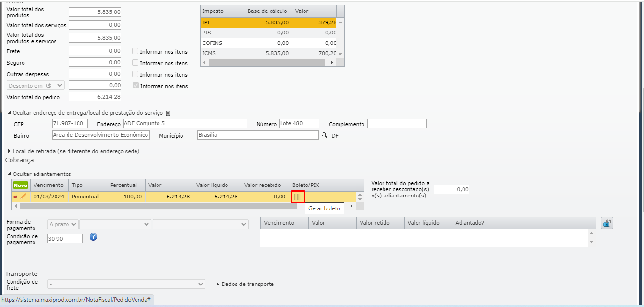Click the Valor recebido column header

(x=265, y=185)
